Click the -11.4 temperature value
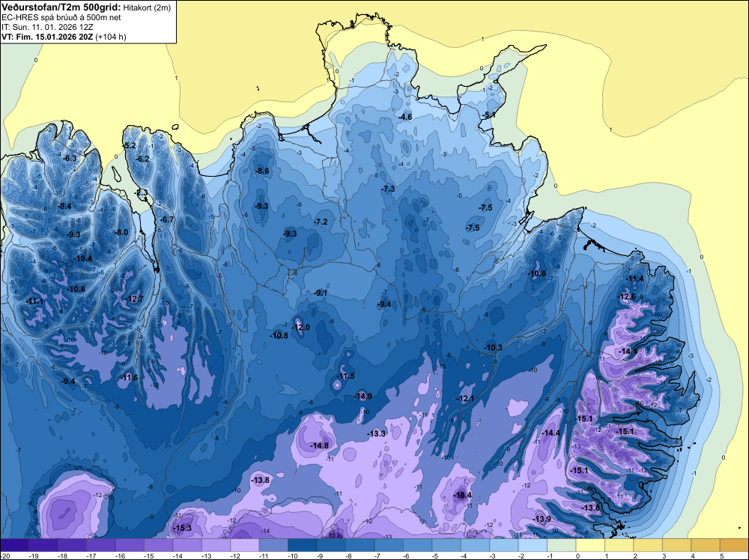This screenshot has height=560, width=749. pos(635,279)
